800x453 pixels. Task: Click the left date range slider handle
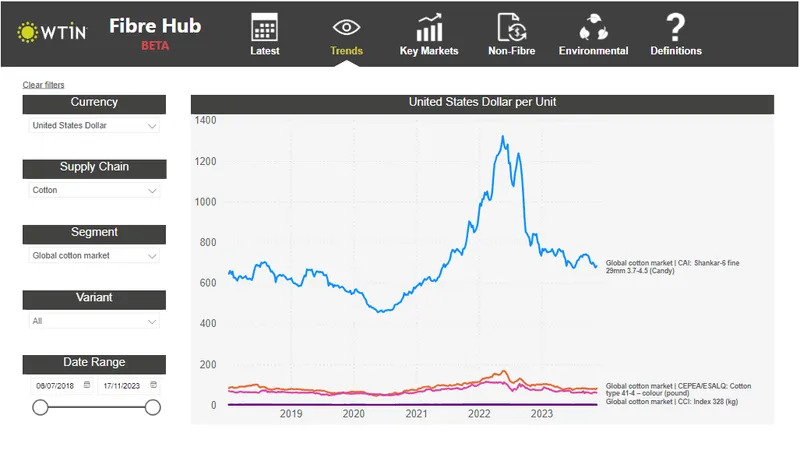pyautogui.click(x=40, y=407)
